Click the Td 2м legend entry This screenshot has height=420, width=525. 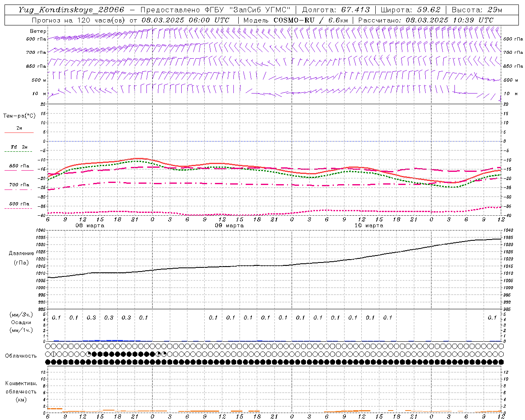(x=19, y=147)
